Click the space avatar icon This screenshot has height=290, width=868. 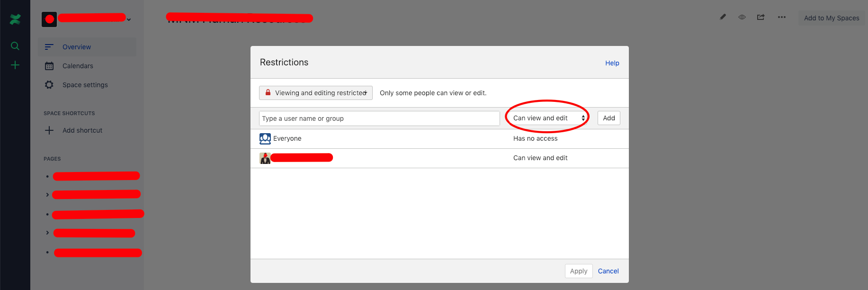[x=49, y=19]
